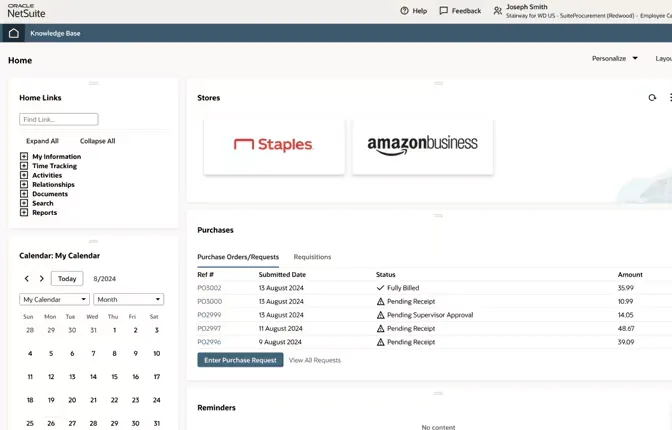Viewport: 672px width, 430px height.
Task: Open the My Calendar dropdown
Action: (54, 299)
